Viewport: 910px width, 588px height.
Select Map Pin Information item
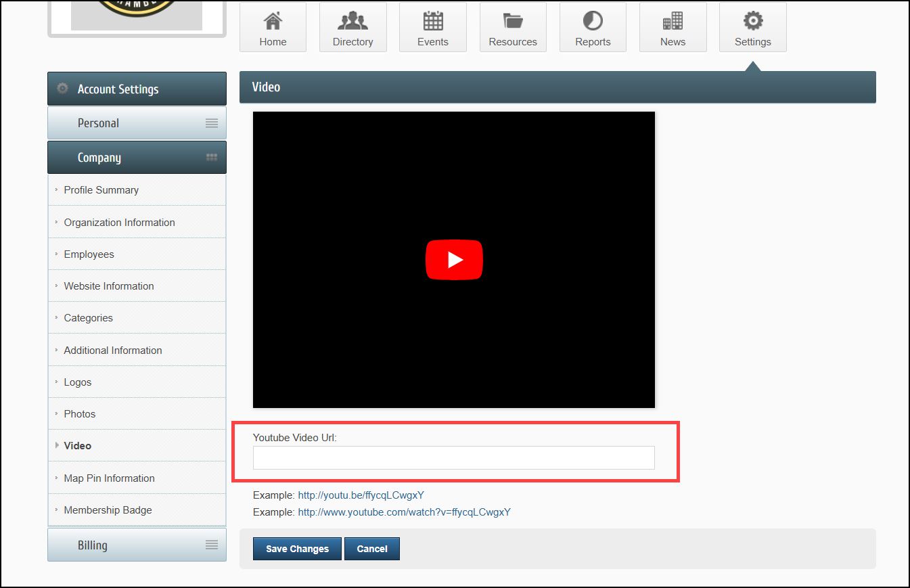109,478
